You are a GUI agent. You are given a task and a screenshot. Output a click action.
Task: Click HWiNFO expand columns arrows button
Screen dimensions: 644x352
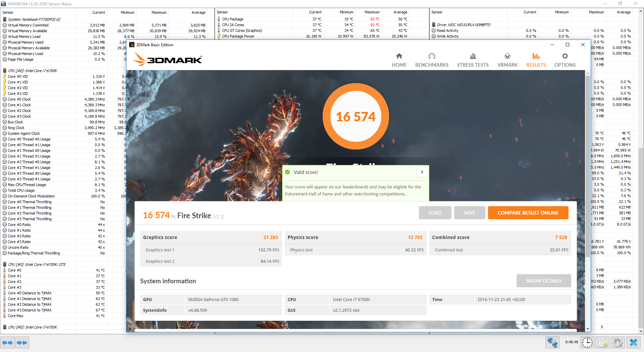click(x=7, y=343)
